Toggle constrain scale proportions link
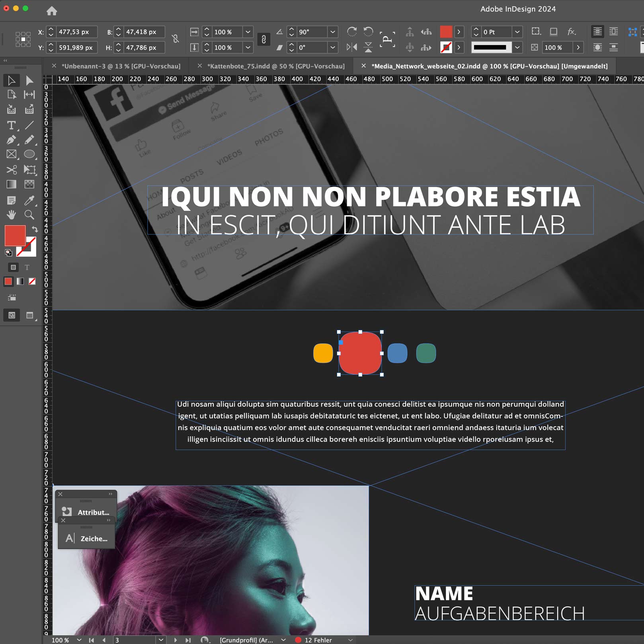Viewport: 644px width, 644px height. [x=263, y=39]
